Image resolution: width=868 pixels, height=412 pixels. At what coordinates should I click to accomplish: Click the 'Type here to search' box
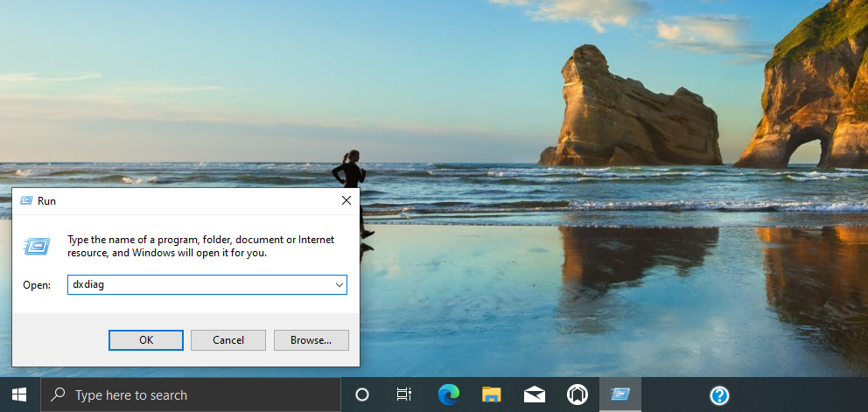point(191,395)
